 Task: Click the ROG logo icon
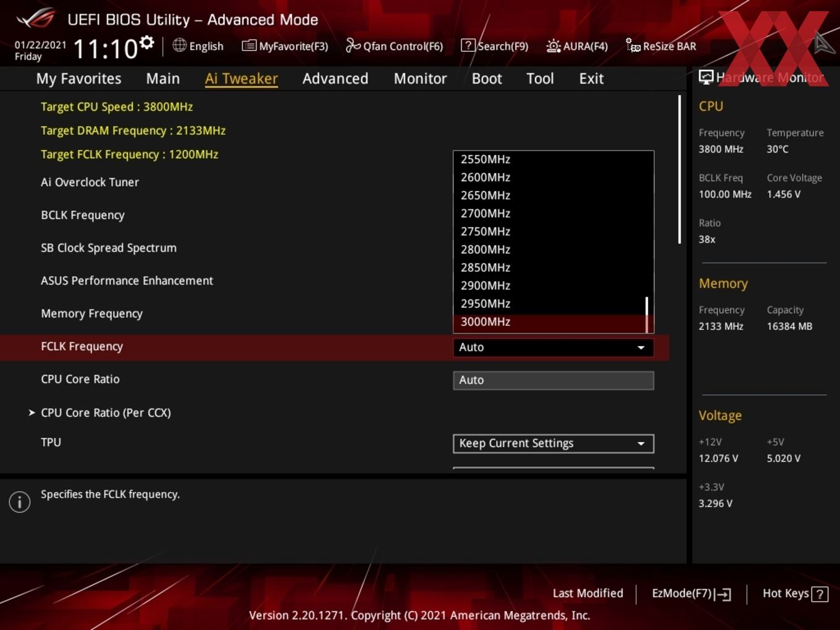click(x=36, y=19)
